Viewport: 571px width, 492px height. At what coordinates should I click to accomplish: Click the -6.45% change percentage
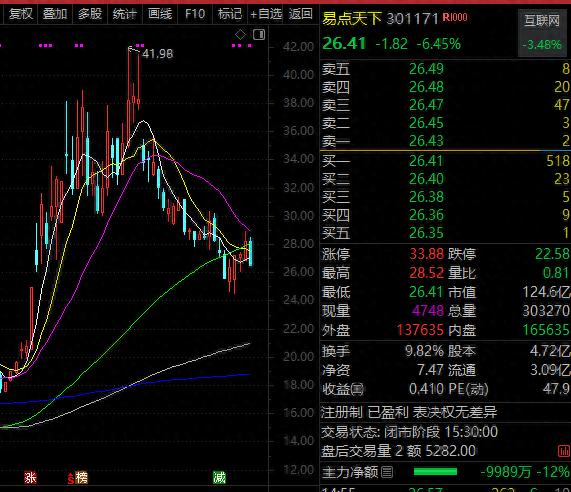439,44
